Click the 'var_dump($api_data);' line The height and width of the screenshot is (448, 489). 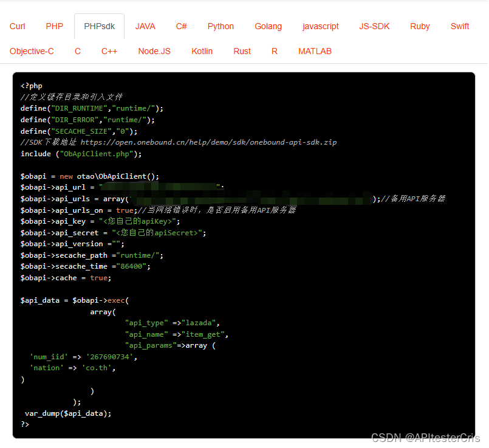pos(68,414)
